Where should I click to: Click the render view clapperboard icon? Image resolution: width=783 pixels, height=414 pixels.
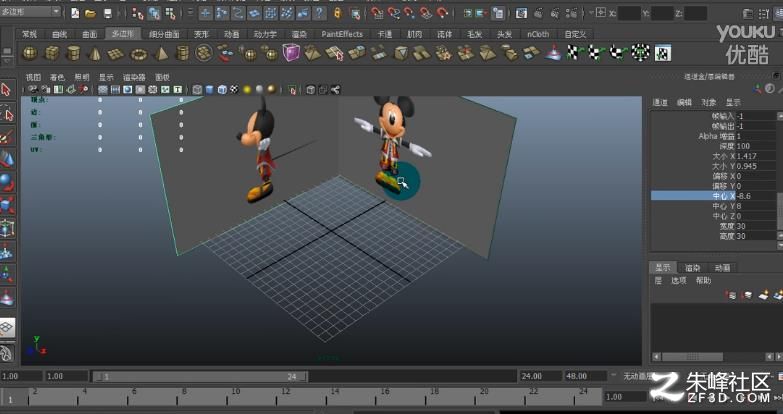tap(521, 13)
